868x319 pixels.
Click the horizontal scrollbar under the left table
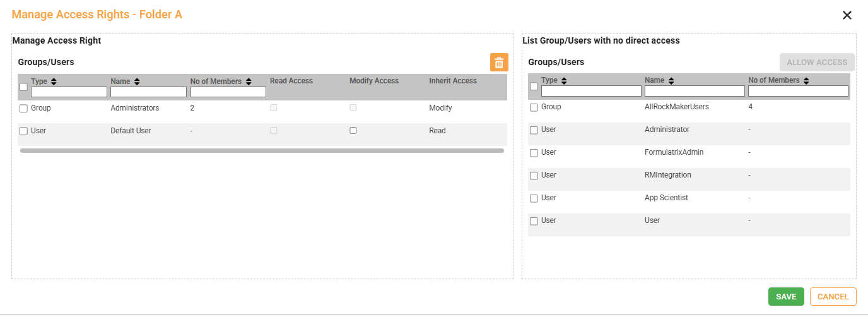tap(262, 151)
